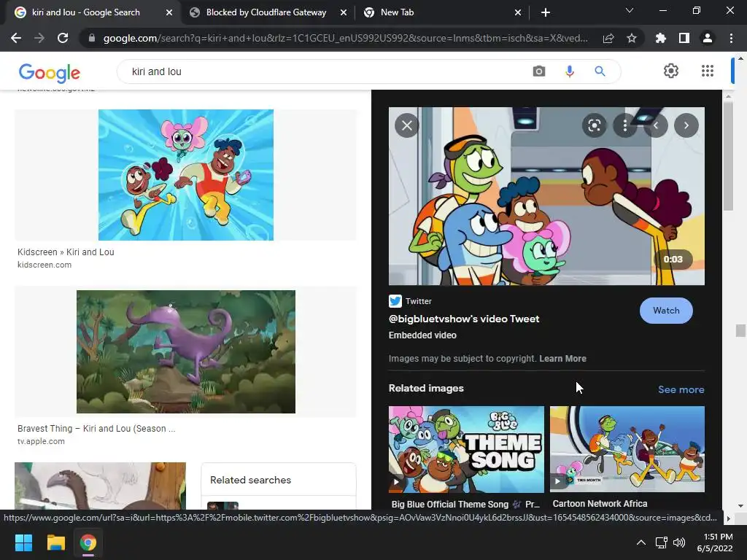Viewport: 747px width, 560px height.
Task: Click the large preview video image
Action: tap(546, 196)
